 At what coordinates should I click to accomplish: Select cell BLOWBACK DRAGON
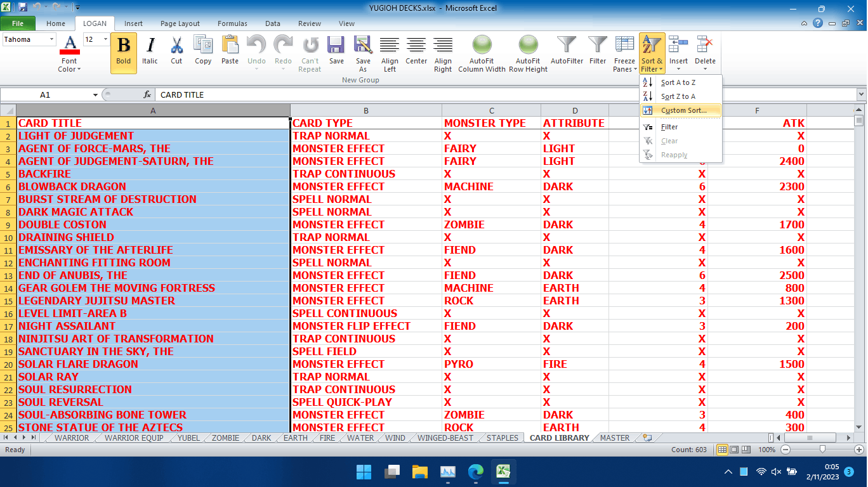[153, 186]
